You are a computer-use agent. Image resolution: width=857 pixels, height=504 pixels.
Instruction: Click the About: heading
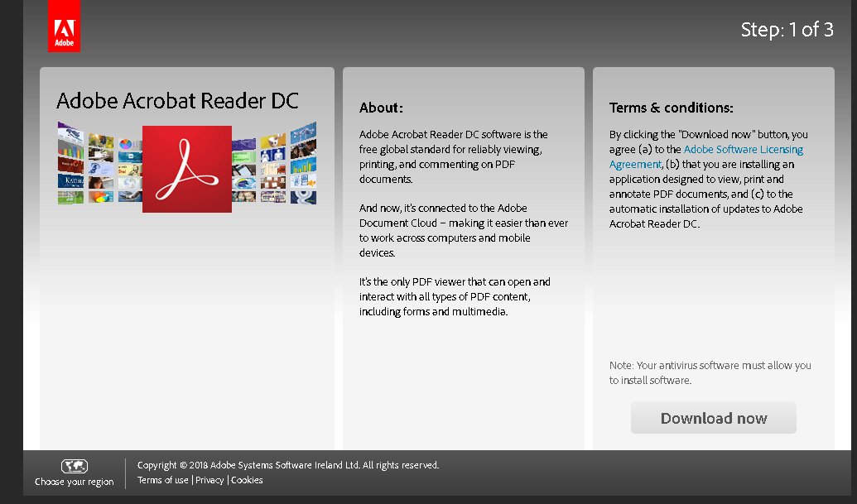tap(381, 108)
